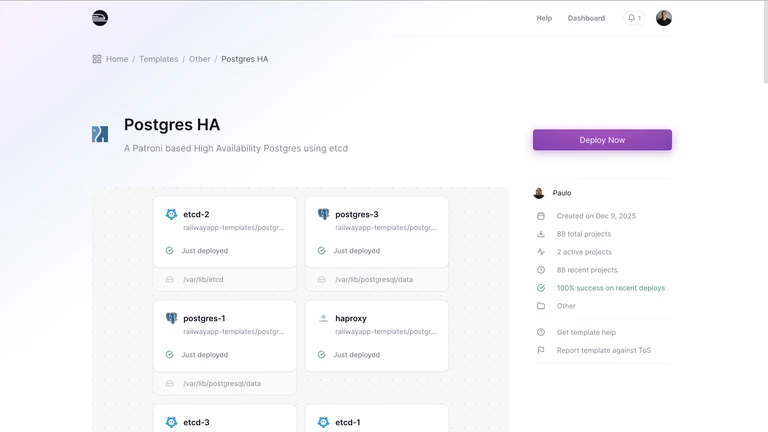The image size is (768, 432).
Task: Navigate to Templates in breadcrumb
Action: 159,59
